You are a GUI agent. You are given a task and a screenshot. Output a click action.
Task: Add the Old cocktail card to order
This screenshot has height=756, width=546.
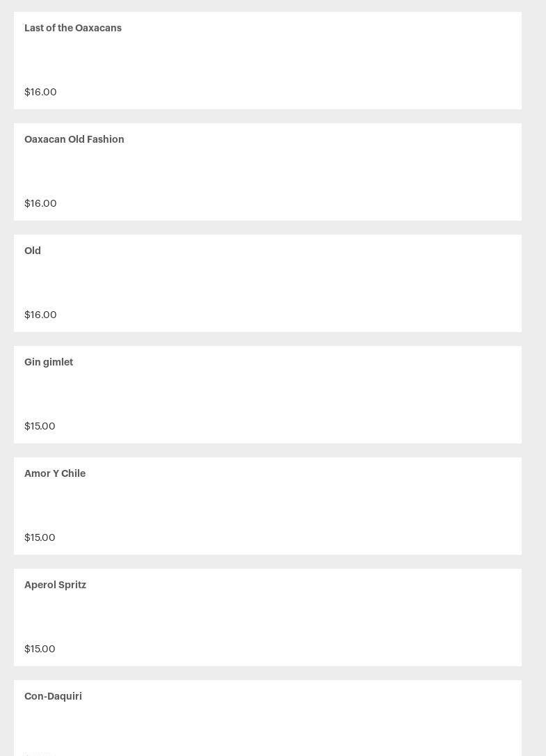pyautogui.click(x=268, y=283)
